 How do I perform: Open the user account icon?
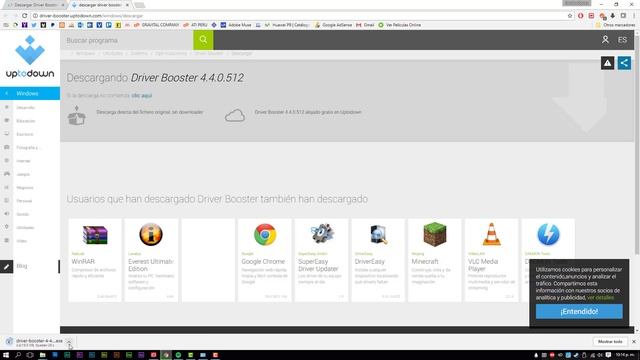click(x=605, y=40)
